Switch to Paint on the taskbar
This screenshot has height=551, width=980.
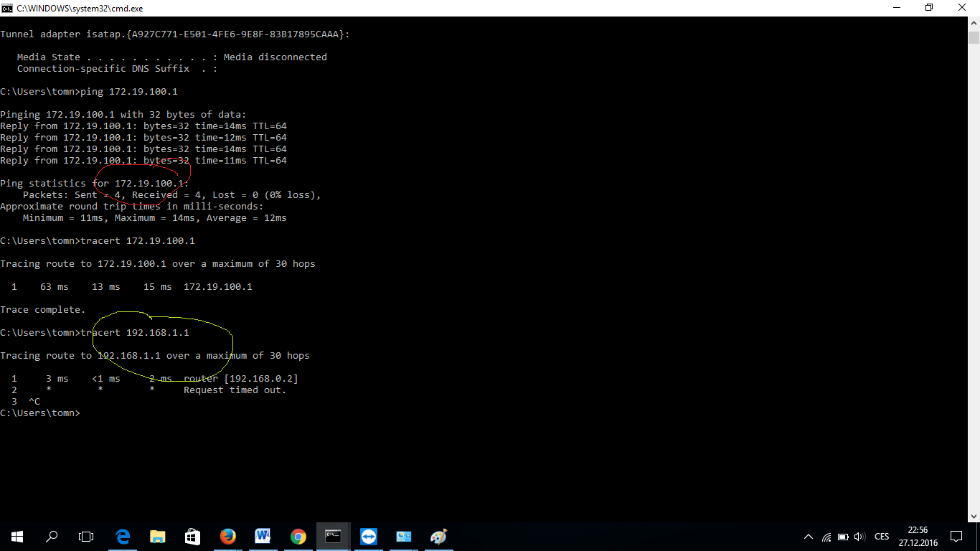438,537
